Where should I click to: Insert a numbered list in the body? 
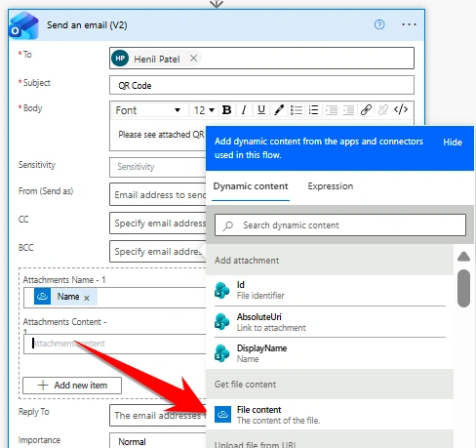313,110
